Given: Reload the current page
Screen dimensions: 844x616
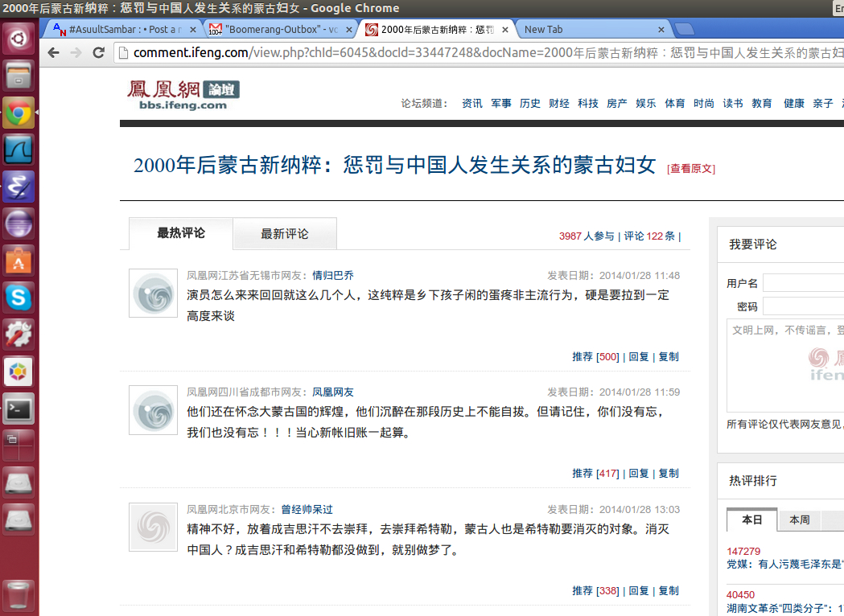Looking at the screenshot, I should (98, 53).
